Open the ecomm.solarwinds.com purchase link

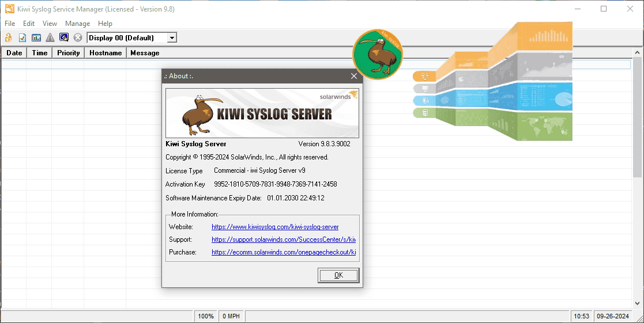click(x=283, y=252)
